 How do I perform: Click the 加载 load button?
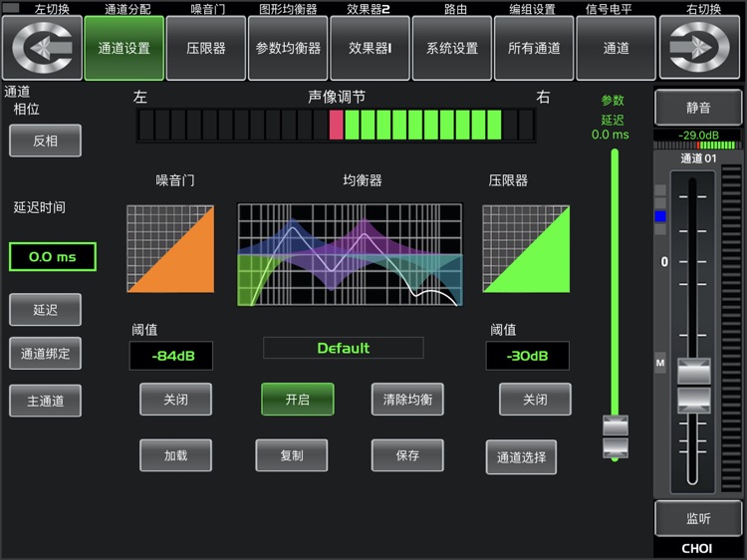tap(175, 455)
